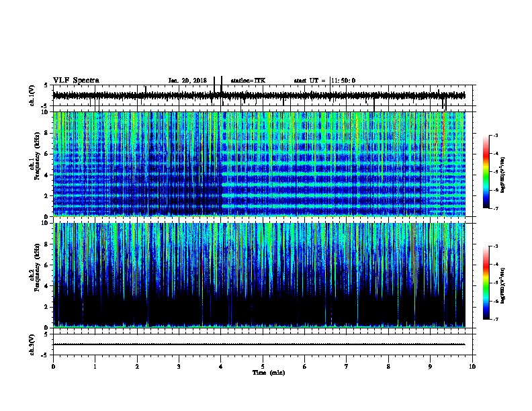Click the ch.2 spectrogram plot area
The image size is (532, 411).
point(259,275)
